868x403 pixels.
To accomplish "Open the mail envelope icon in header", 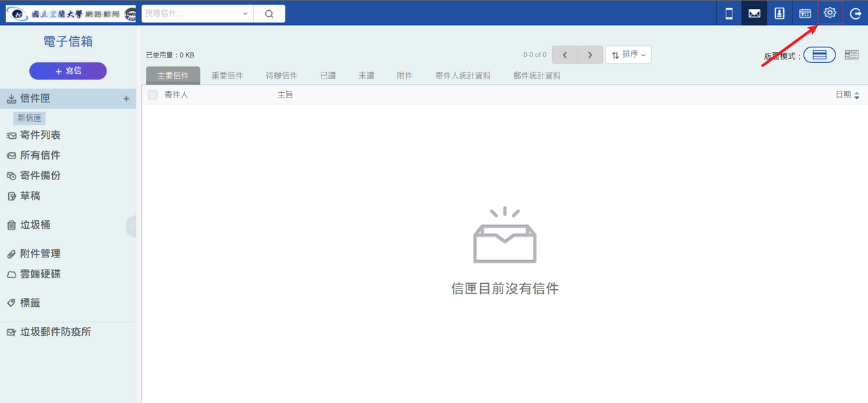I will tap(754, 14).
